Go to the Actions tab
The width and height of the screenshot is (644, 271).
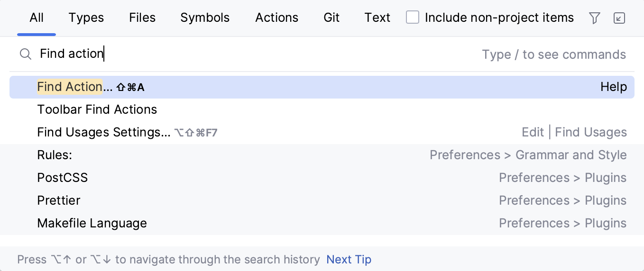click(x=277, y=18)
